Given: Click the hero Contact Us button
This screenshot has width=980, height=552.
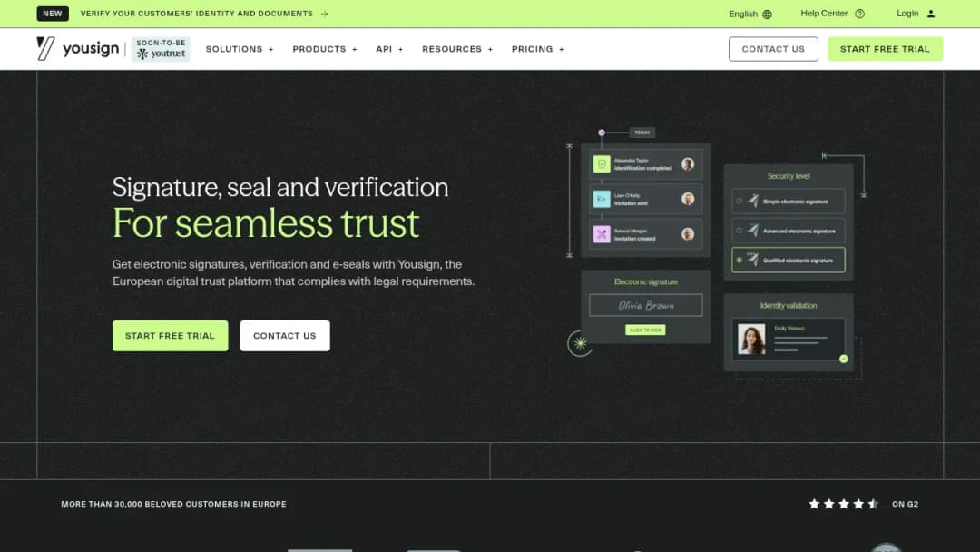Looking at the screenshot, I should click(285, 336).
